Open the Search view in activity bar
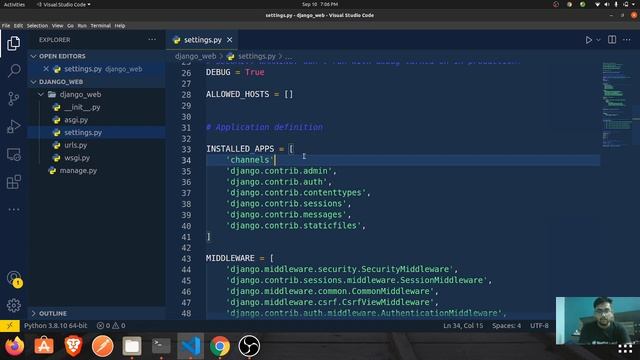This screenshot has width=640, height=360. pos(13,71)
